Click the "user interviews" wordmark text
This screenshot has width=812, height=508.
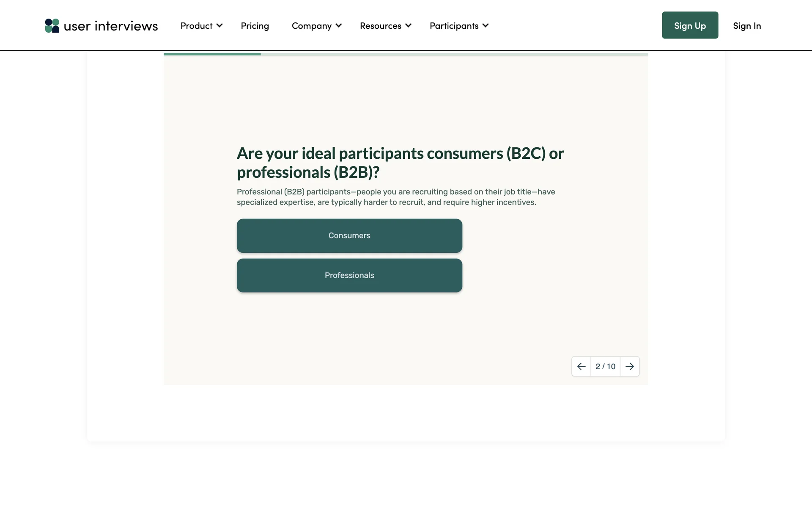click(x=111, y=26)
